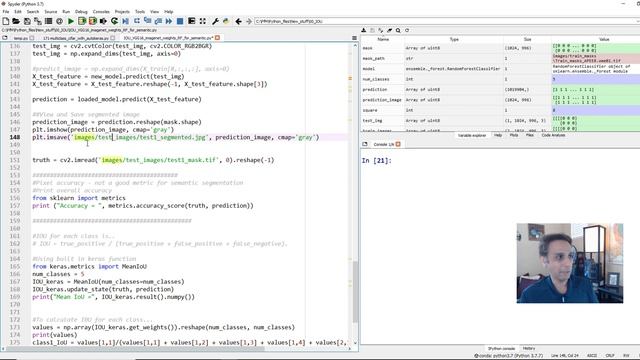
Task: Open the Search menu
Action: [33, 11]
